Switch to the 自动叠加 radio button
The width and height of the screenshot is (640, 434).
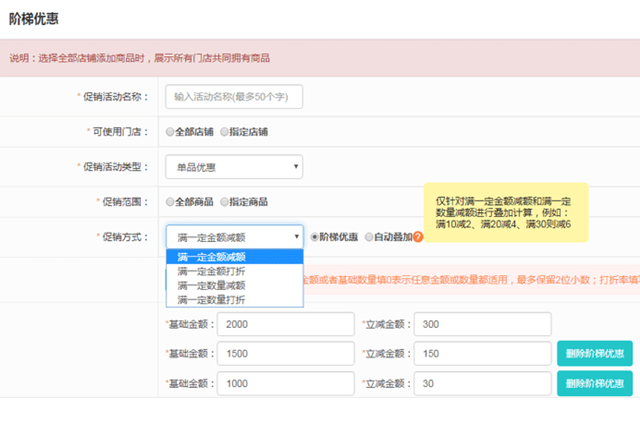pos(369,237)
